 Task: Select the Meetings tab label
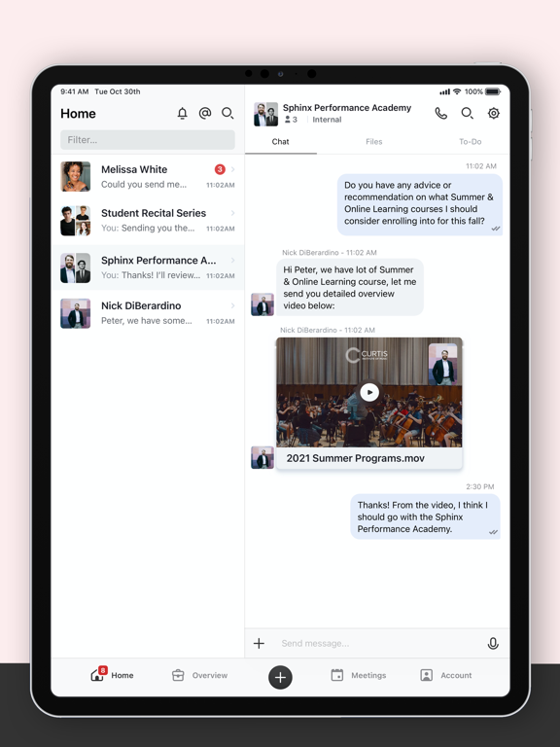click(x=368, y=675)
